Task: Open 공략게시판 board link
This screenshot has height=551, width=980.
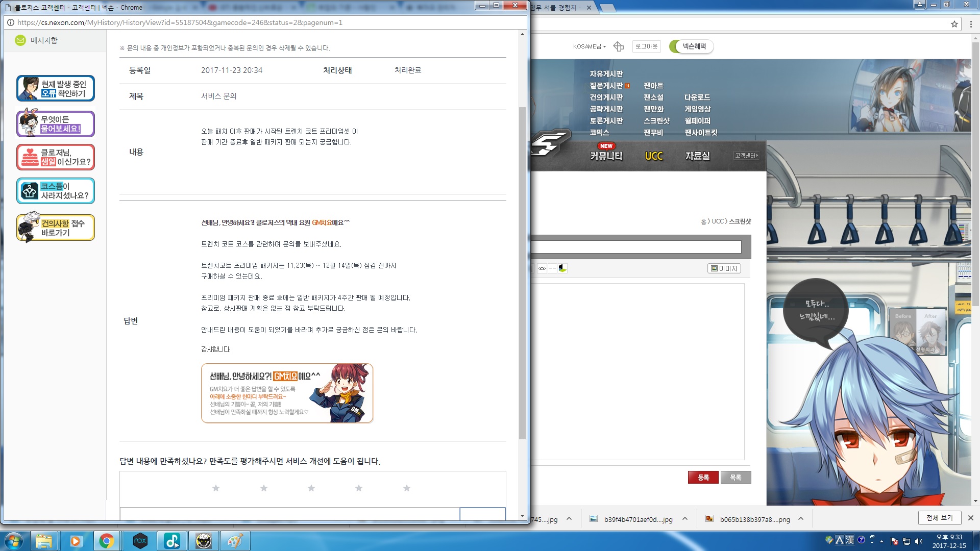Action: click(606, 109)
